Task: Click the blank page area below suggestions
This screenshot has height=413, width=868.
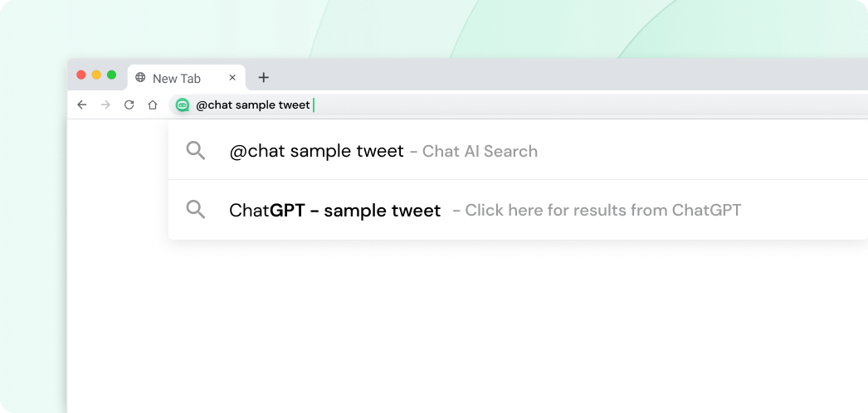Action: 465,332
